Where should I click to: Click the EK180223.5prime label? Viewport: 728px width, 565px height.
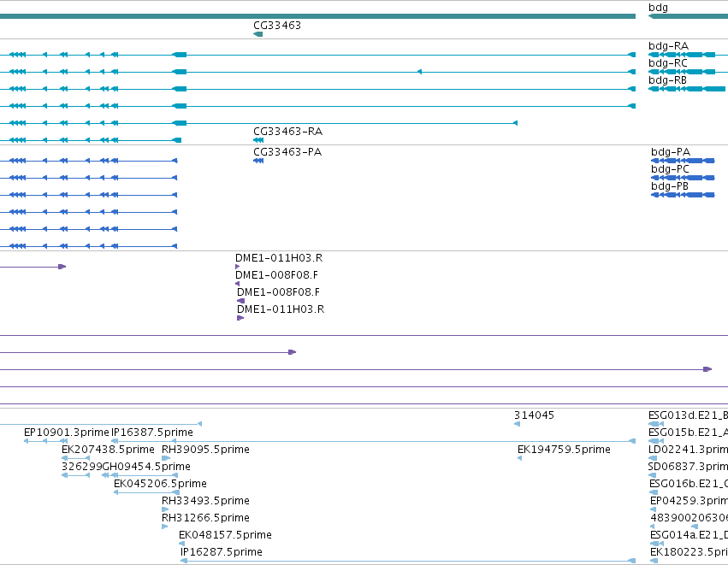[689, 552]
